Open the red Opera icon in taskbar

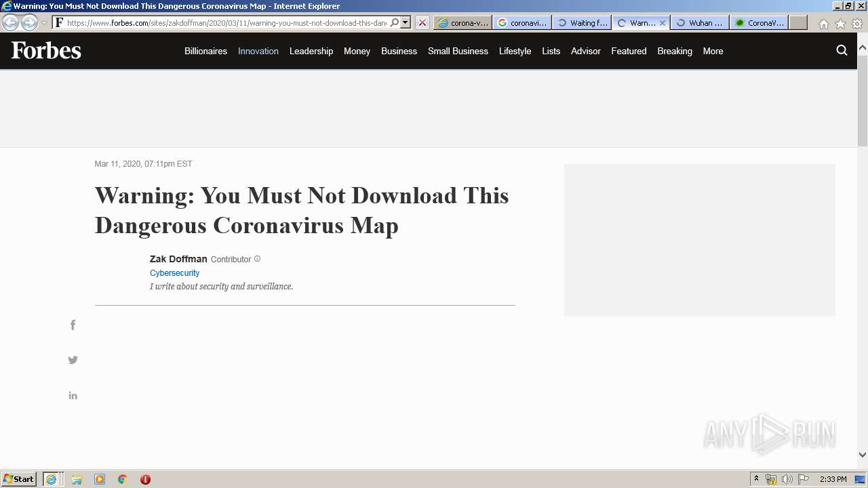pyautogui.click(x=145, y=479)
